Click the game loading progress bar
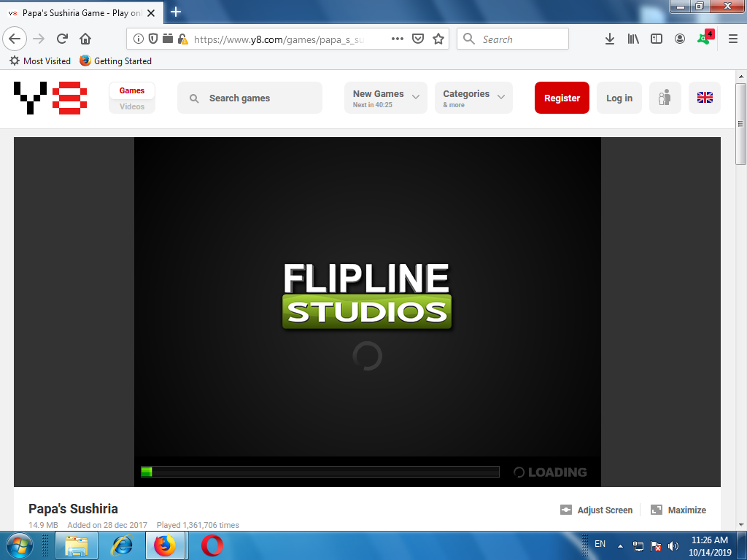Viewport: 747px width, 560px height. point(320,472)
